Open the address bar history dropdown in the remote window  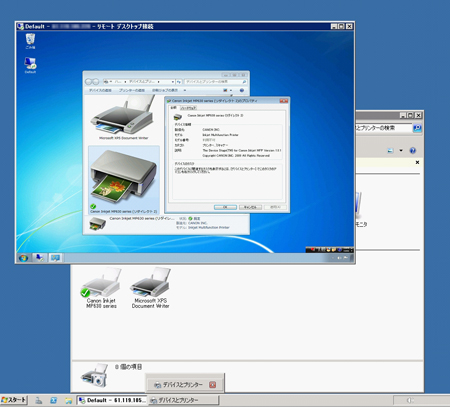(173, 82)
